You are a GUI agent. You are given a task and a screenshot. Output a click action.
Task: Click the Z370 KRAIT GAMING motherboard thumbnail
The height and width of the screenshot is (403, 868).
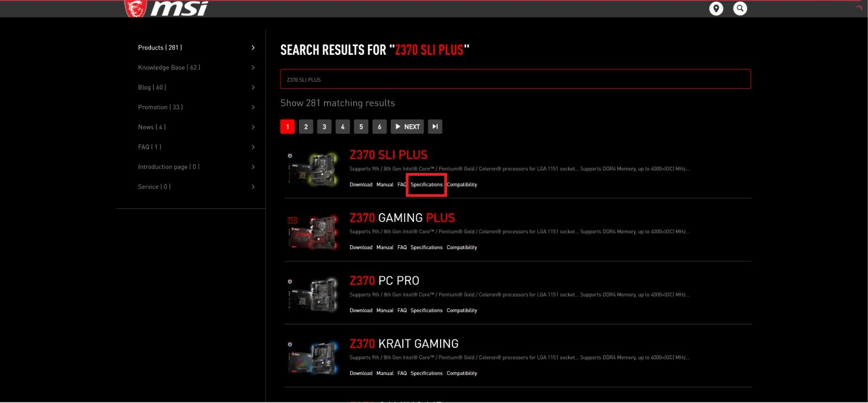pyautogui.click(x=314, y=357)
